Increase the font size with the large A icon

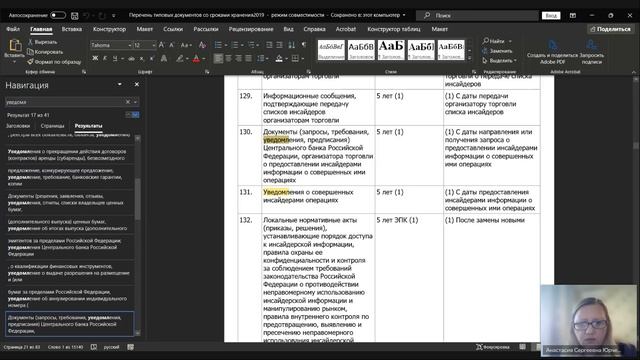(162, 45)
